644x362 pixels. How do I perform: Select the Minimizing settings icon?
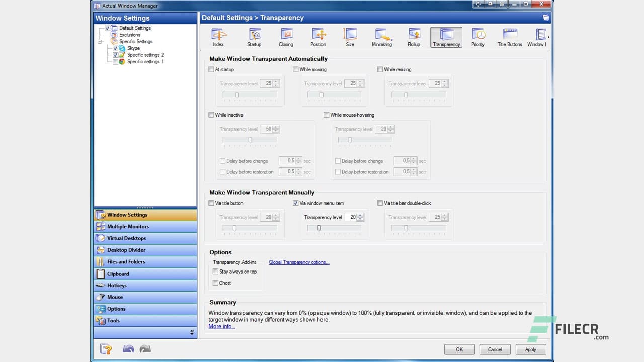tap(382, 35)
